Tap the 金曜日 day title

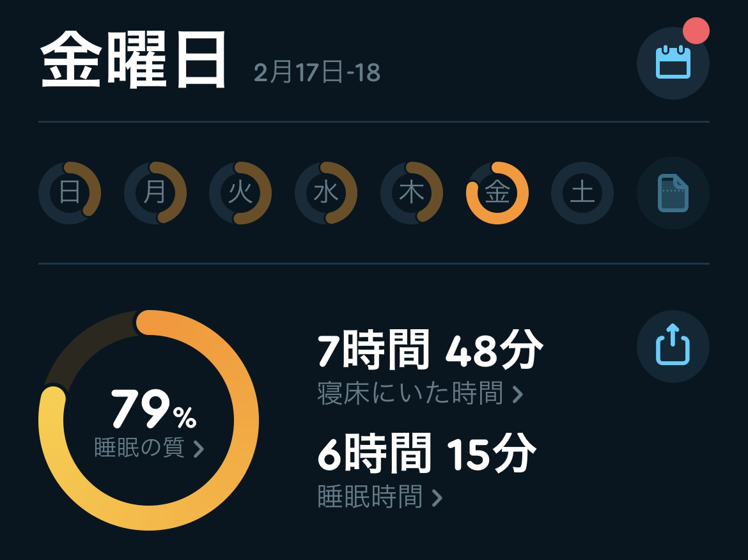pos(134,62)
